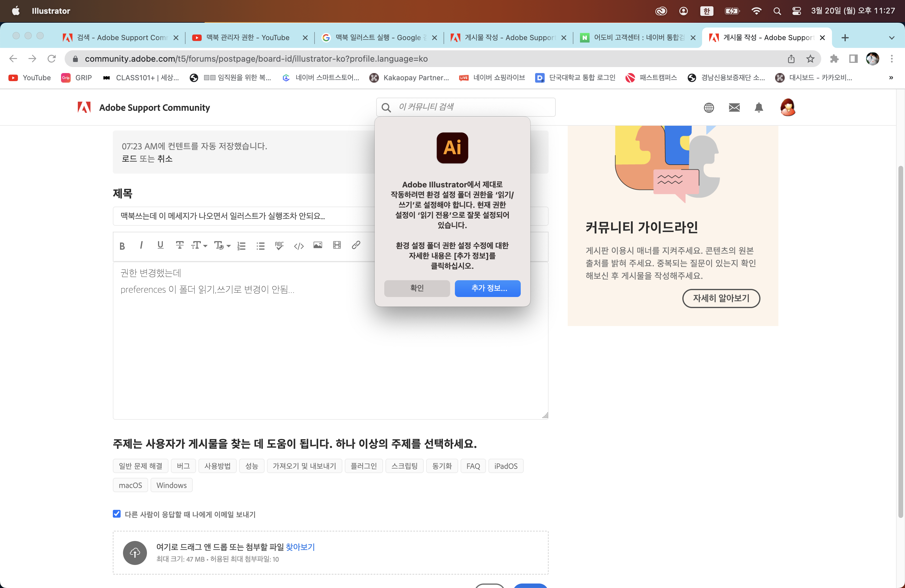
Task: Click the 추가 정보 button in the dialog
Action: [x=488, y=288]
